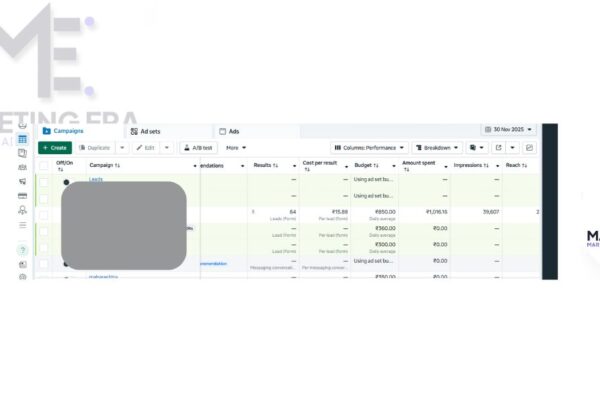
Task: Open the charts view icon in the toolbar
Action: [529, 148]
